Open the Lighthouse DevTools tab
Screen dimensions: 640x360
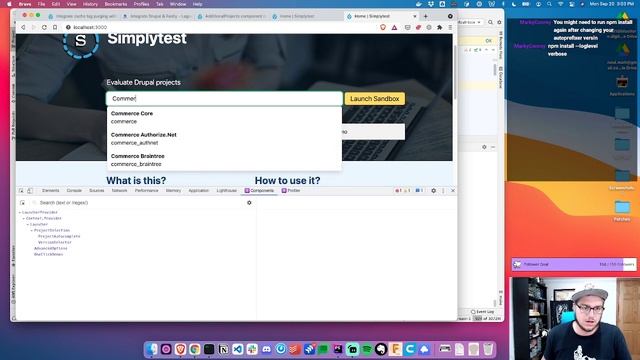[227, 191]
